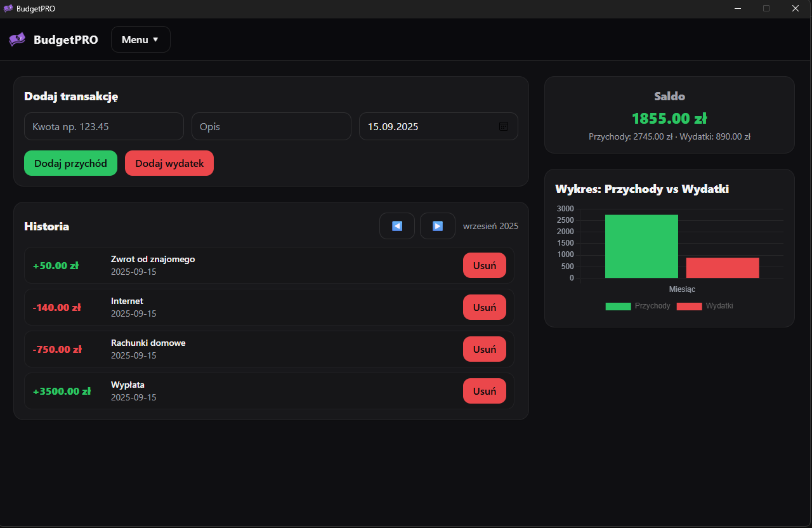Delete the Zwrot od znajomego transaction
812x528 pixels.
pyautogui.click(x=484, y=265)
